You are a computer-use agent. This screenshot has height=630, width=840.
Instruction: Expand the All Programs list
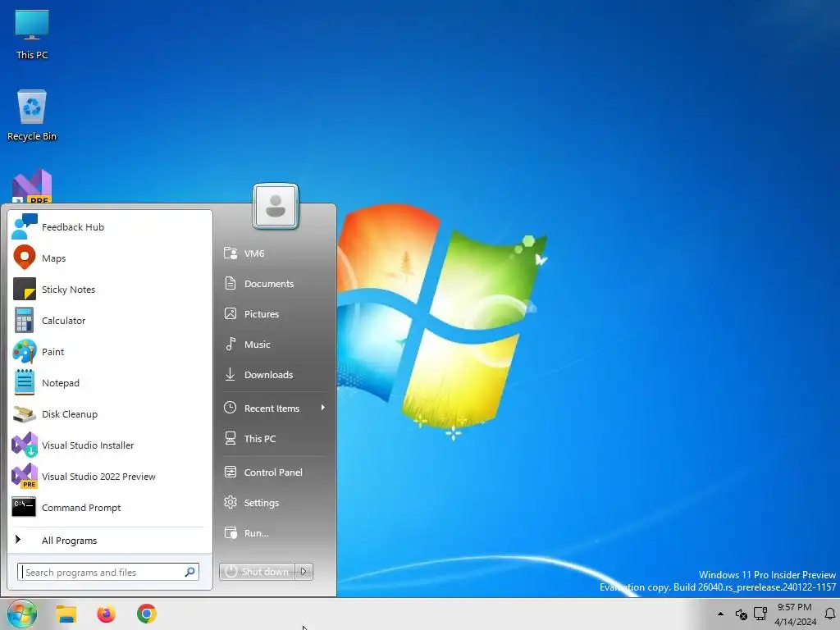coord(109,540)
